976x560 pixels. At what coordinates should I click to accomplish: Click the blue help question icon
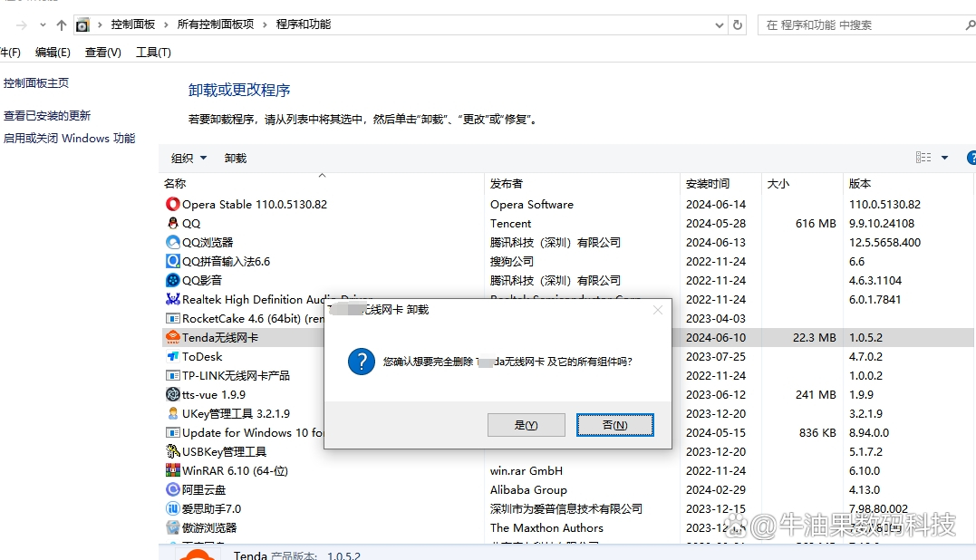coord(971,158)
